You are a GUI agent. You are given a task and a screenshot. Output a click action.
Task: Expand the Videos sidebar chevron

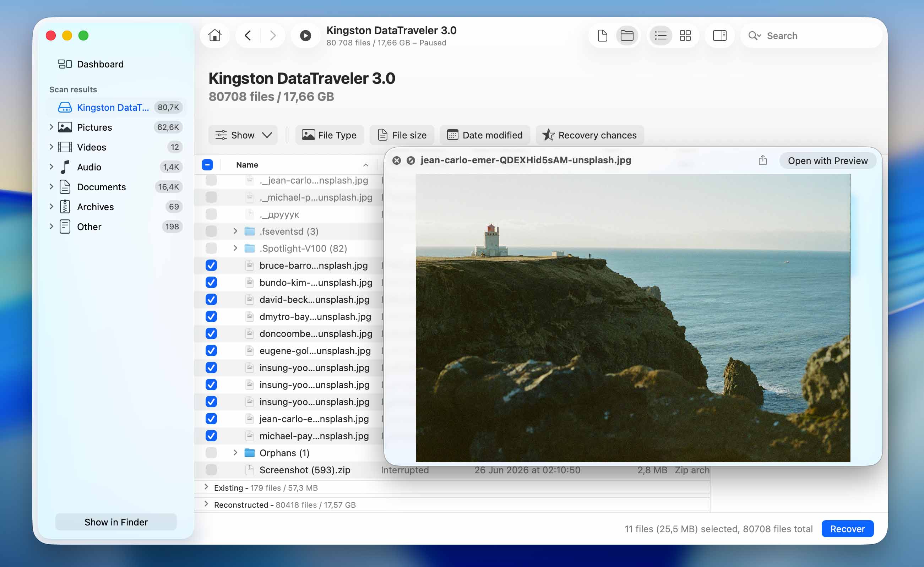(x=51, y=147)
